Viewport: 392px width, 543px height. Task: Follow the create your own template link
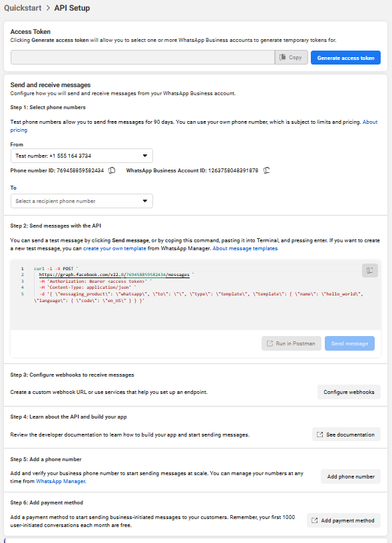coord(114,249)
